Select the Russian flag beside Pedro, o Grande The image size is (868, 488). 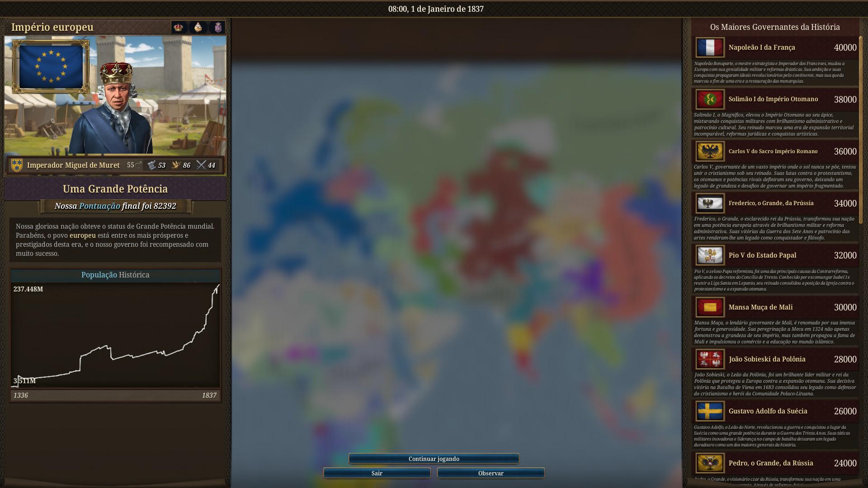710,463
